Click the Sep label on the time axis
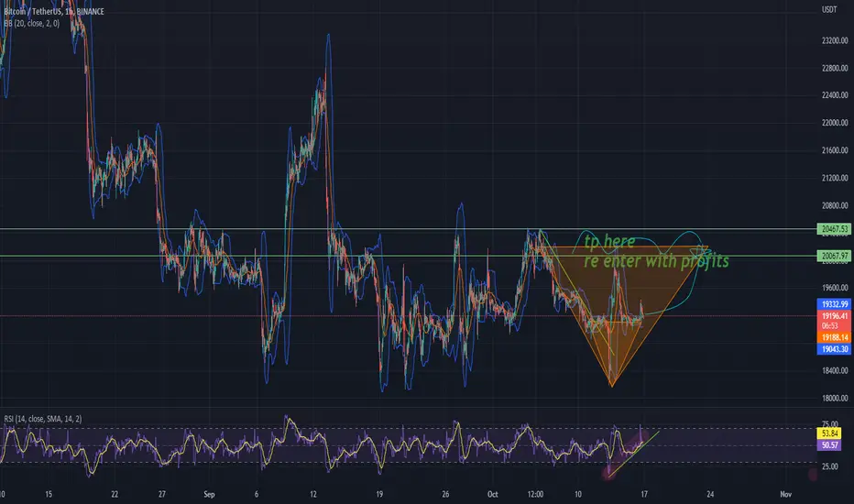Image resolution: width=854 pixels, height=504 pixels. click(x=209, y=494)
